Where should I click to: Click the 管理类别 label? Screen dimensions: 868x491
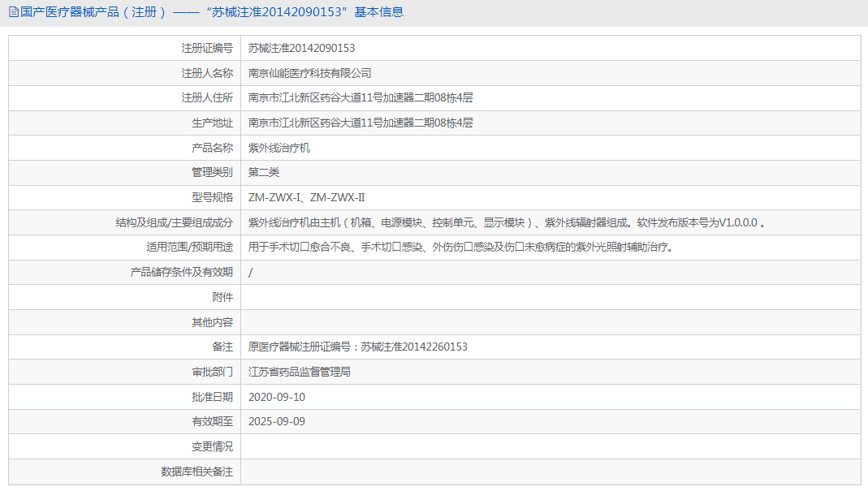point(212,172)
